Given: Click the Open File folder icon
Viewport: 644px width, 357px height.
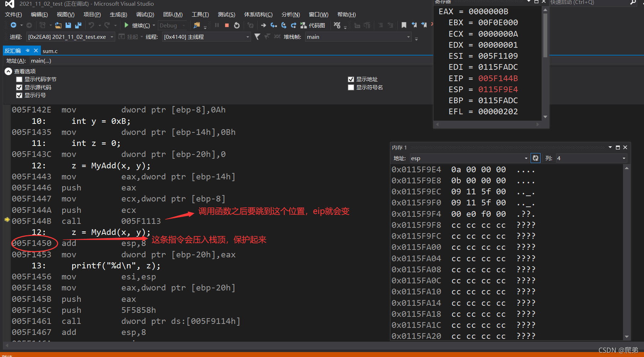Looking at the screenshot, I should [58, 25].
